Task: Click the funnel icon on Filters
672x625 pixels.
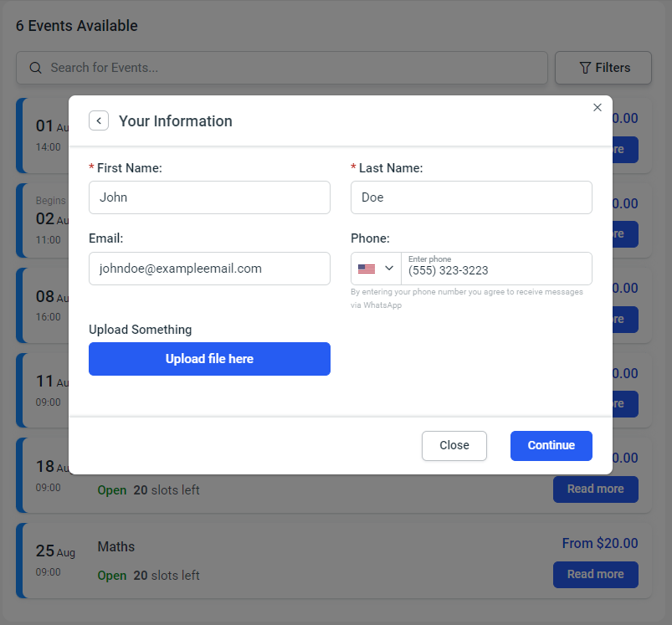Action: 585,68
